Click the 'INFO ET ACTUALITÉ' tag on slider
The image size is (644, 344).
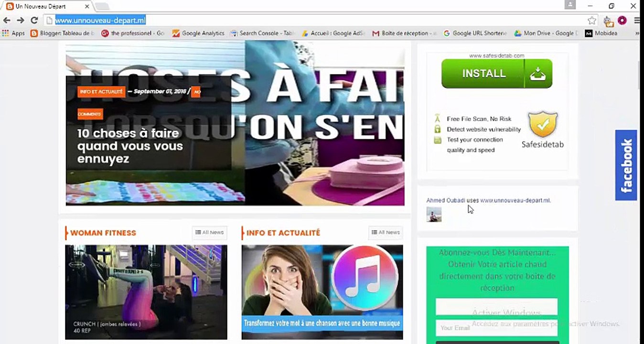(x=101, y=92)
